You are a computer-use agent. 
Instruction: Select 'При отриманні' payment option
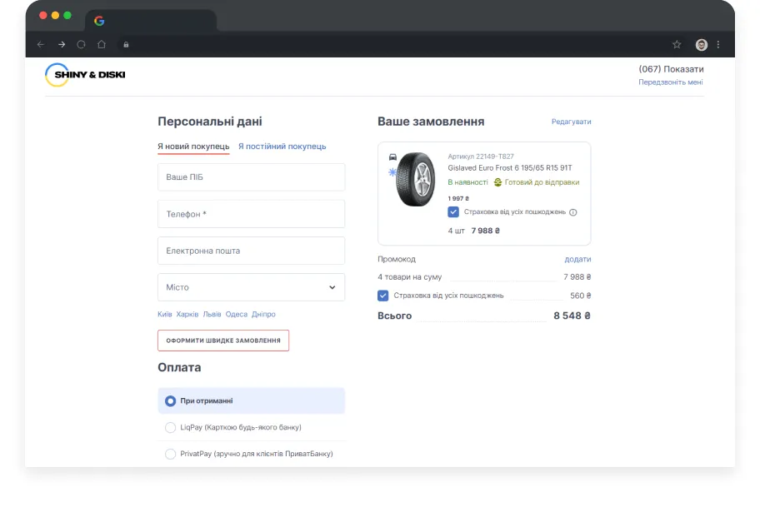pyautogui.click(x=251, y=400)
